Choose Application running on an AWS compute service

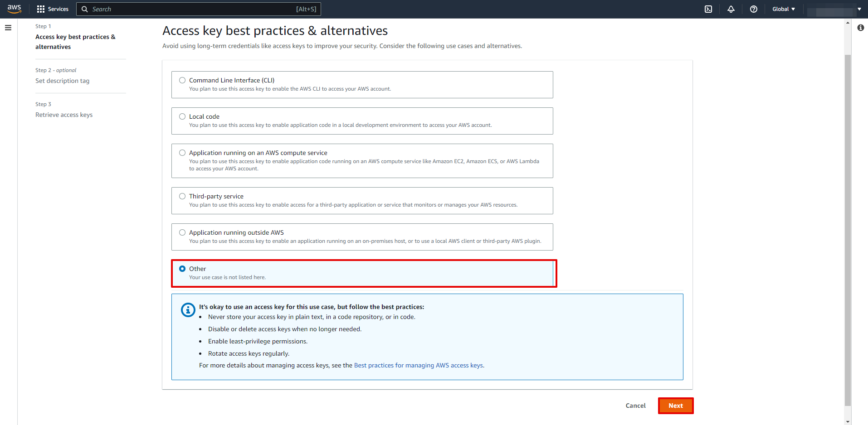182,153
